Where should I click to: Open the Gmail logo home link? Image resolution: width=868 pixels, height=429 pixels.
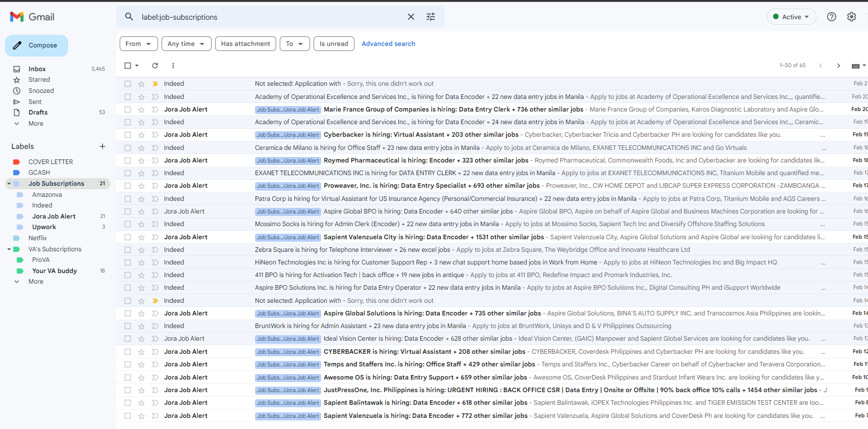[x=32, y=17]
